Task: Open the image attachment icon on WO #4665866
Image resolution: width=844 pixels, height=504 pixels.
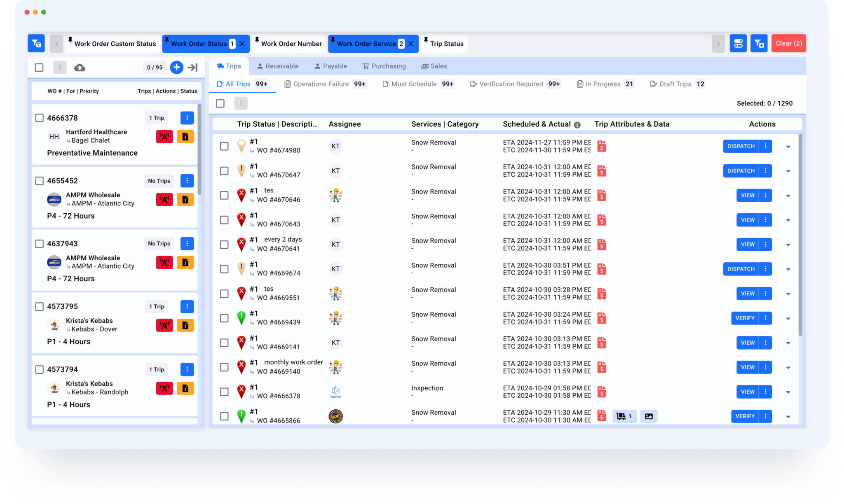Action: click(649, 416)
